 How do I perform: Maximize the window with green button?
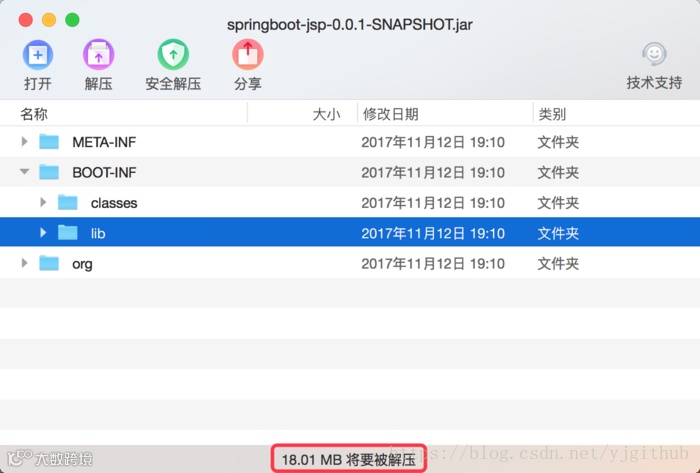click(72, 20)
